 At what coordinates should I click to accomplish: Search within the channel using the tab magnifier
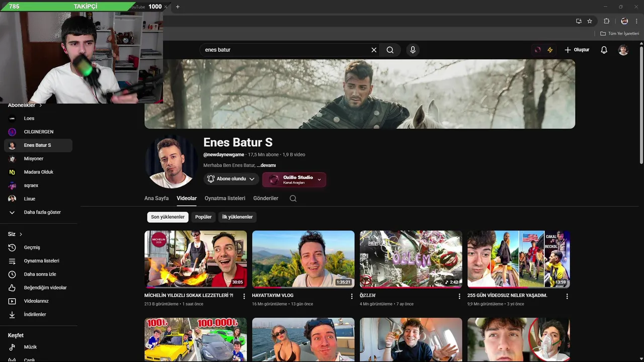click(x=293, y=199)
